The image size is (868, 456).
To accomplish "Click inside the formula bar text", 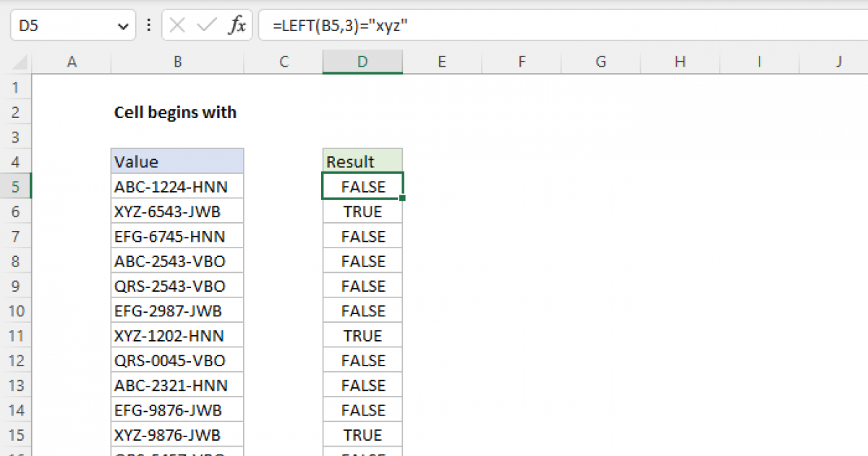I will (x=506, y=26).
